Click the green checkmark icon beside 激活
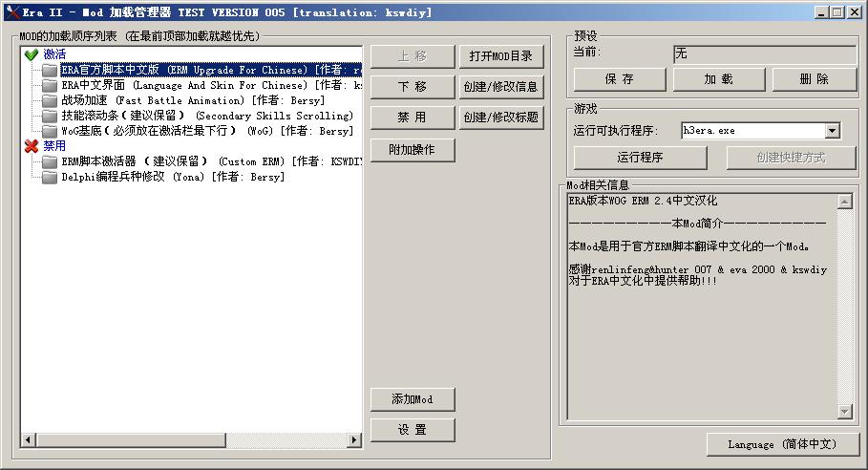This screenshot has height=470, width=868. point(32,54)
